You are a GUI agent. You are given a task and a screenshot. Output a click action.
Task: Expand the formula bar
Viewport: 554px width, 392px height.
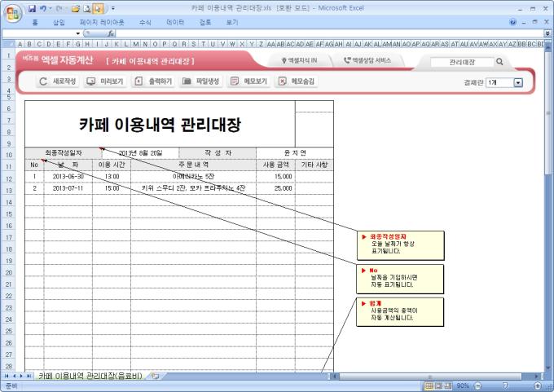(x=548, y=33)
